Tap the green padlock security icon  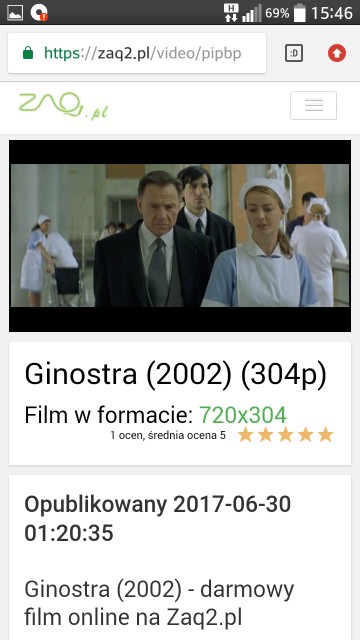click(28, 53)
